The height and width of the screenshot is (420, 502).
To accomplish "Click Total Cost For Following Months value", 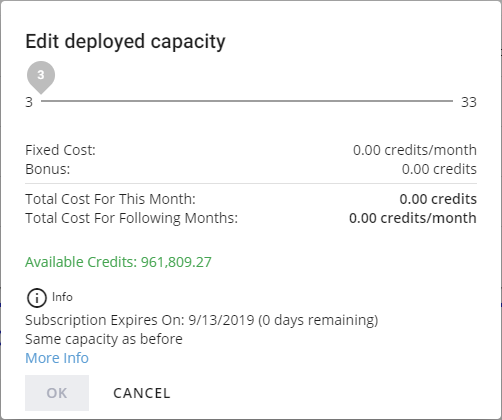I will point(413,218).
